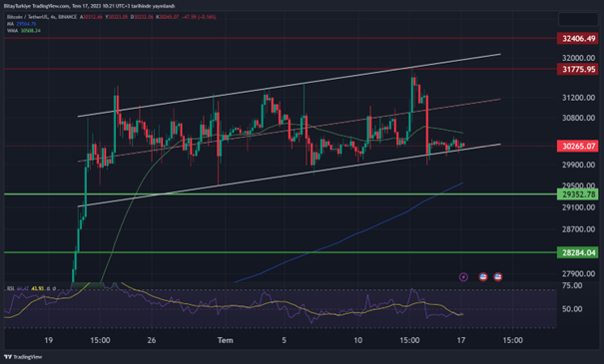Open the US flag event beside lightning icon
This screenshot has height=364, width=604.
[x=482, y=276]
